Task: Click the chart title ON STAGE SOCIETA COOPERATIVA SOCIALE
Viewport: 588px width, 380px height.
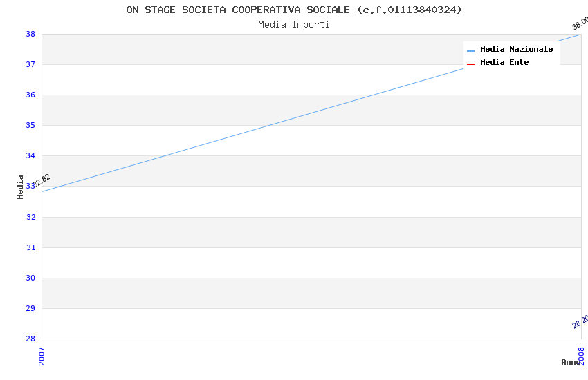Action: 293,10
